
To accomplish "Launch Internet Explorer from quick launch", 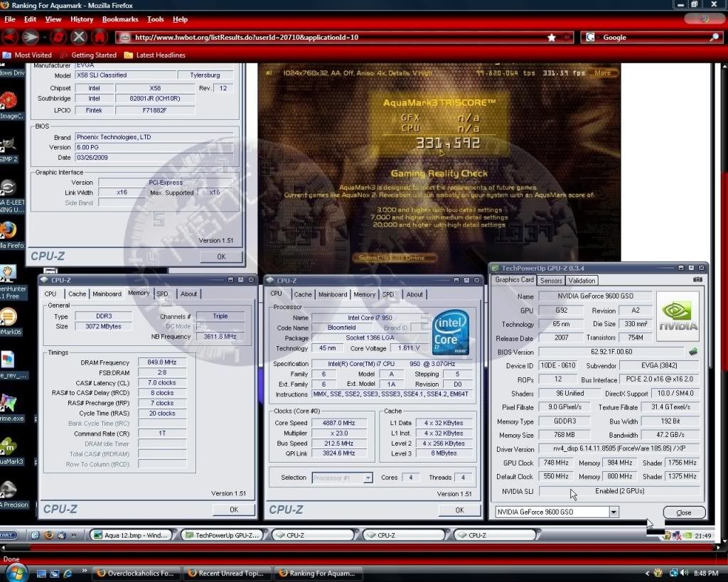I will click(x=68, y=573).
